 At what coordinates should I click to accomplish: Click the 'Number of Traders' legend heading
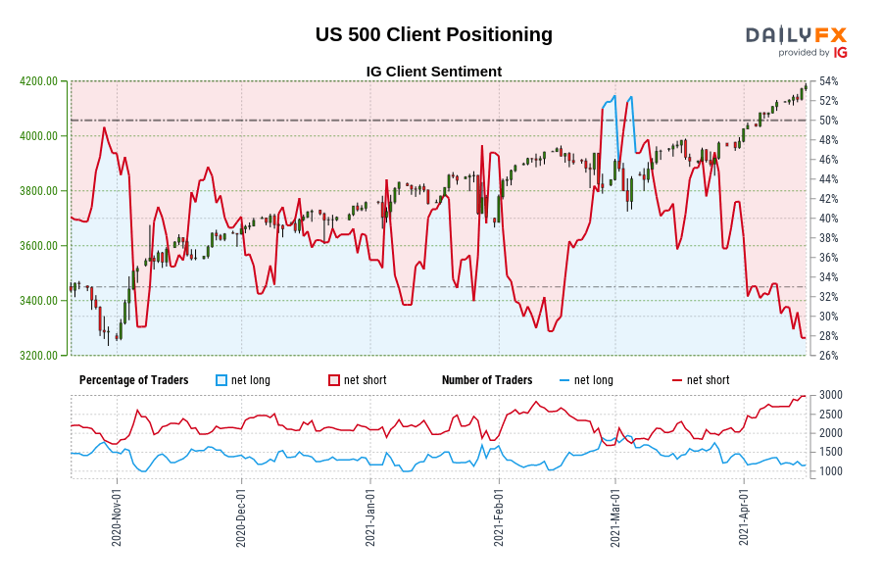click(487, 380)
